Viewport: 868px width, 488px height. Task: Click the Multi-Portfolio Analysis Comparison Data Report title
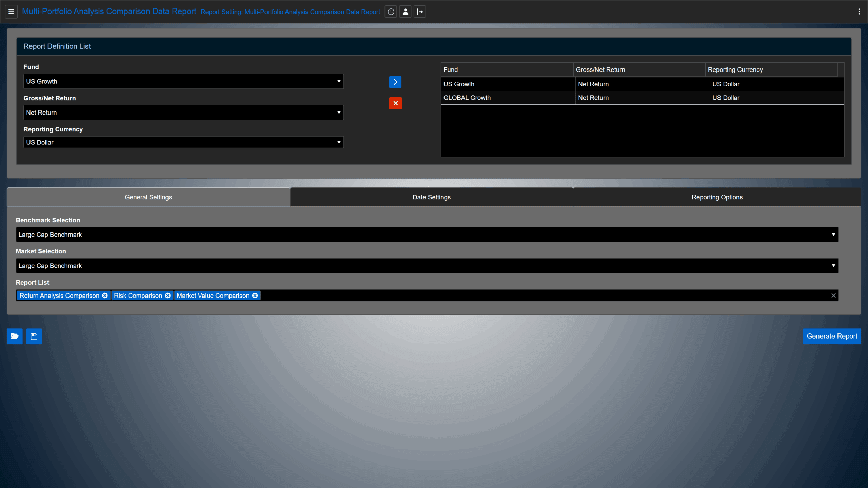pos(109,11)
